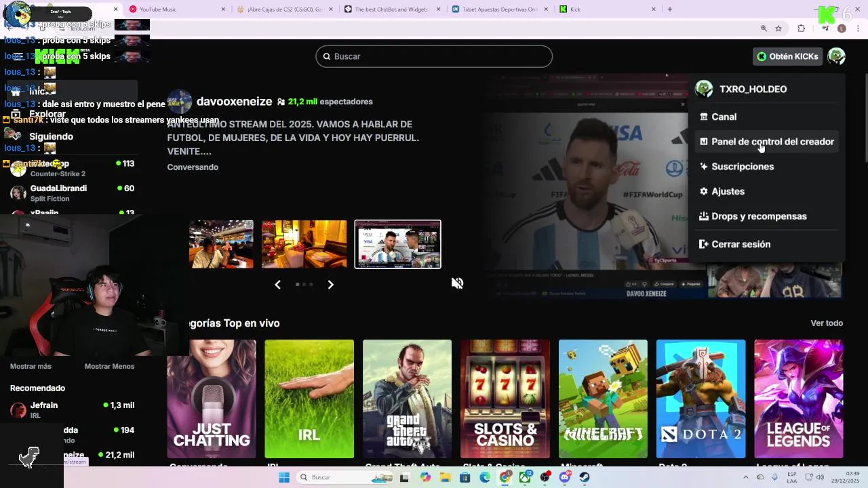The width and height of the screenshot is (868, 488).
Task: Click the zoom magnifier icon in address bar
Action: coord(764,28)
